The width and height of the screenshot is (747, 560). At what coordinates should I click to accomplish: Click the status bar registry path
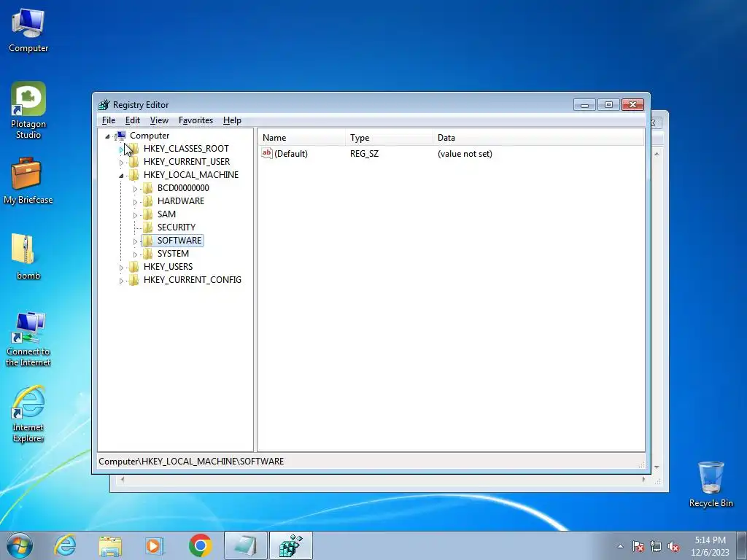(191, 462)
